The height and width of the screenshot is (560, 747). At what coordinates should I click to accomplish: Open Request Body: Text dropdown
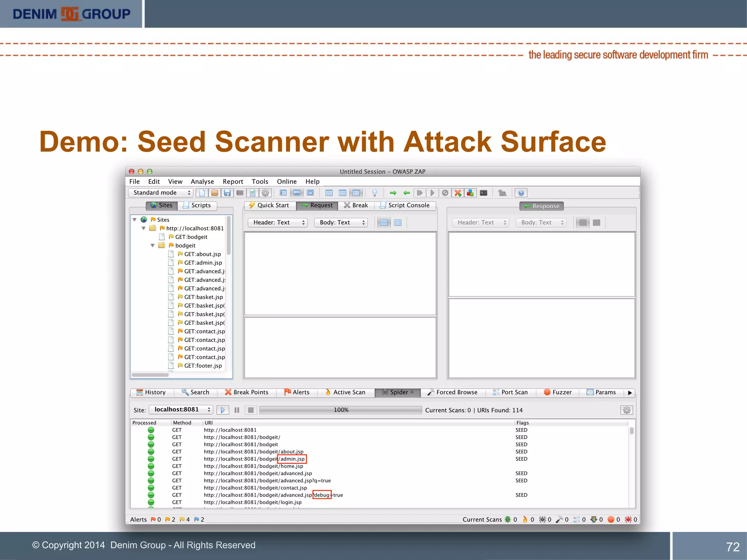341,223
